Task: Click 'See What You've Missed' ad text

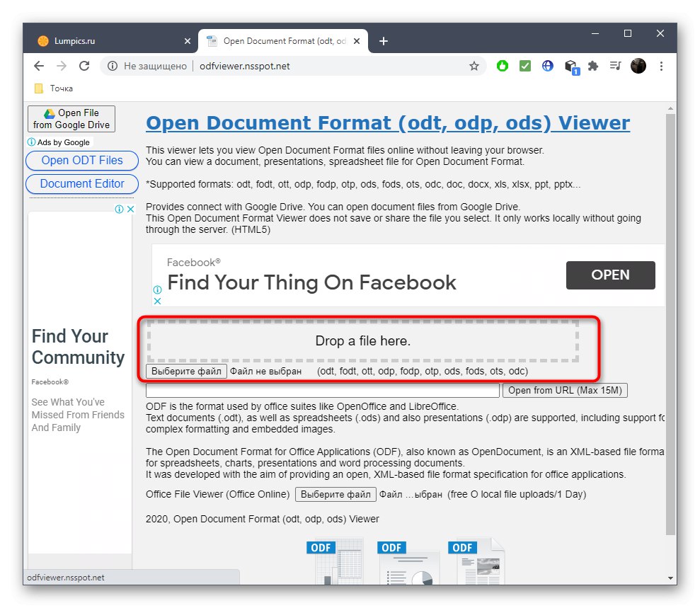Action: [x=78, y=415]
